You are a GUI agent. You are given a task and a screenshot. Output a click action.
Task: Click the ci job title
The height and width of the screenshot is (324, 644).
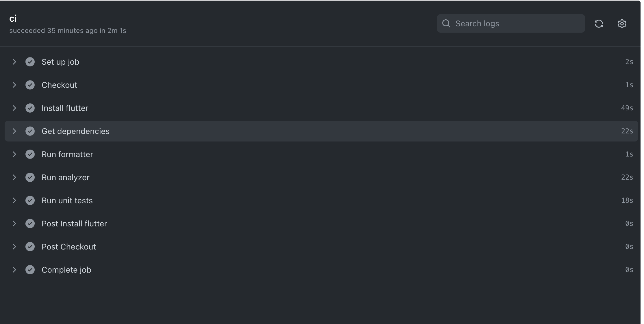[13, 18]
